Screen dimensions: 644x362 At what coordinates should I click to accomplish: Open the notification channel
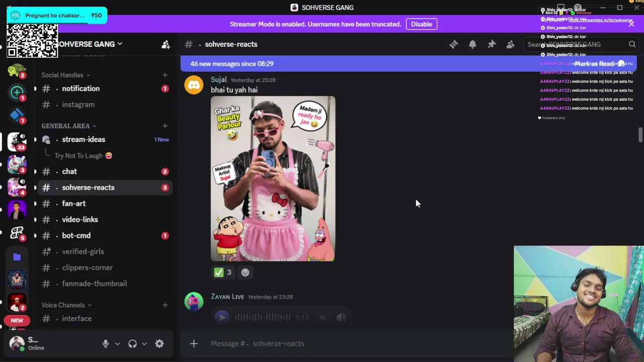coord(105,88)
